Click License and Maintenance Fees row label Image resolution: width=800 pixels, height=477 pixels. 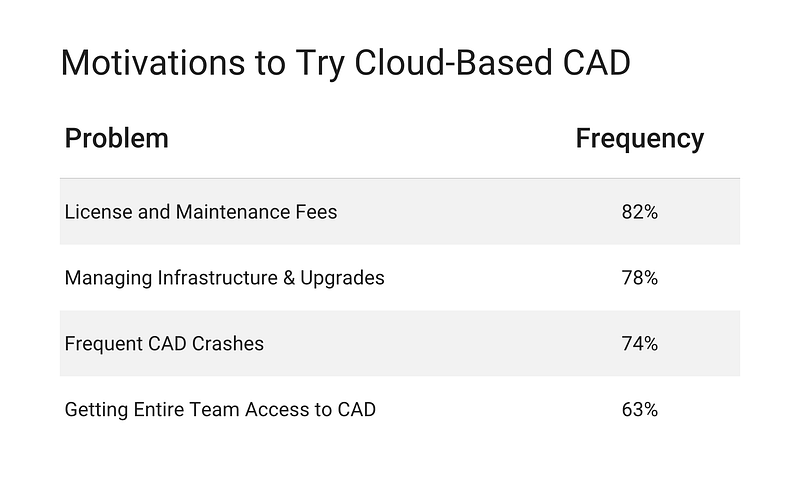pos(201,212)
